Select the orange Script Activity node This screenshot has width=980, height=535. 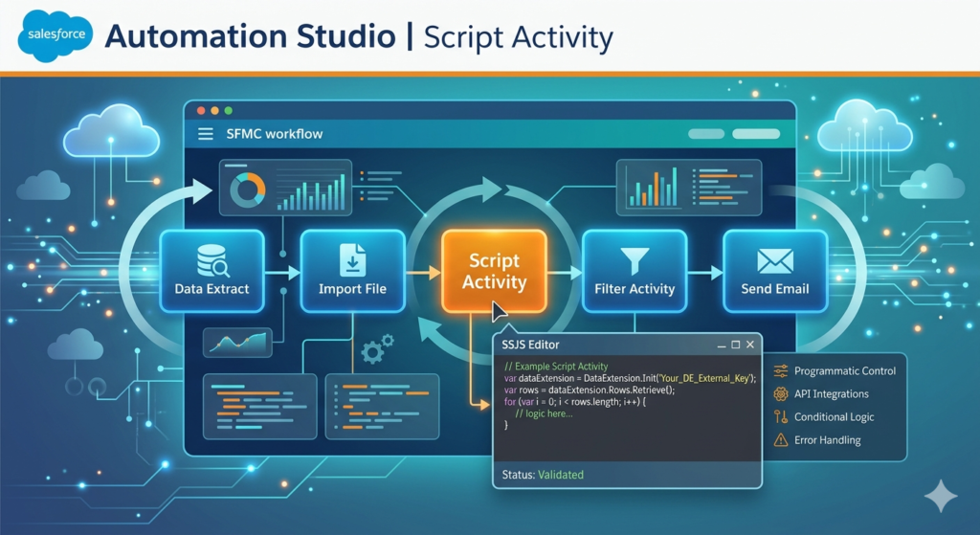(494, 271)
